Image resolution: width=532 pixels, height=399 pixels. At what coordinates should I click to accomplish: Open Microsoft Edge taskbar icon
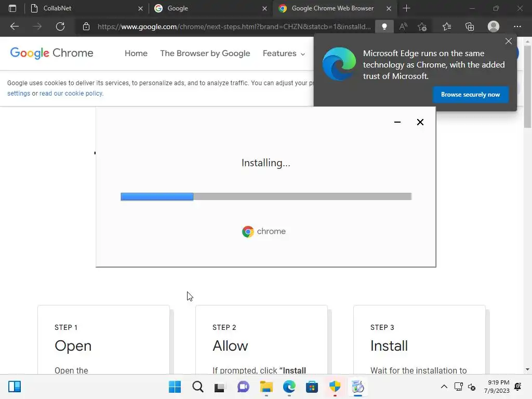pyautogui.click(x=289, y=387)
